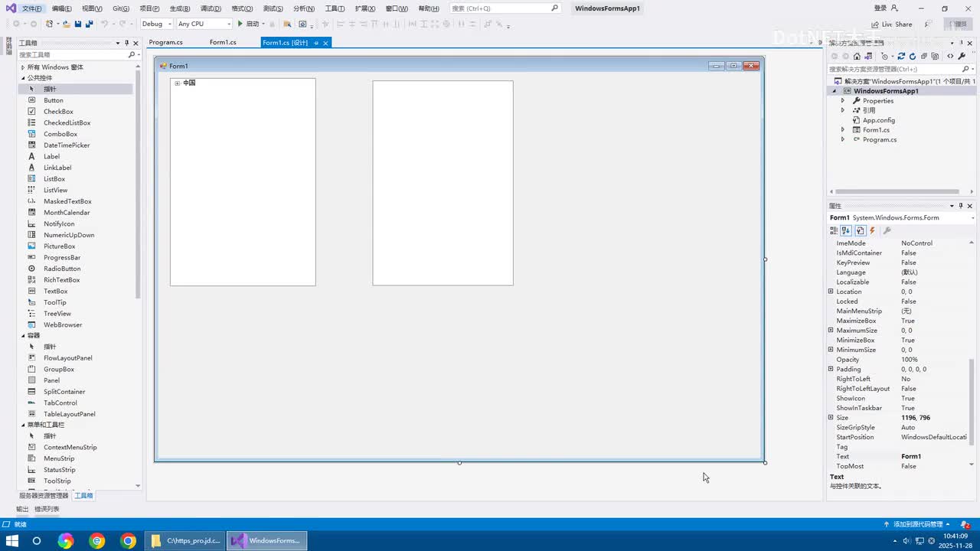This screenshot has height=551, width=980.
Task: Switch to the Form1.cs code tab
Action: pyautogui.click(x=223, y=43)
